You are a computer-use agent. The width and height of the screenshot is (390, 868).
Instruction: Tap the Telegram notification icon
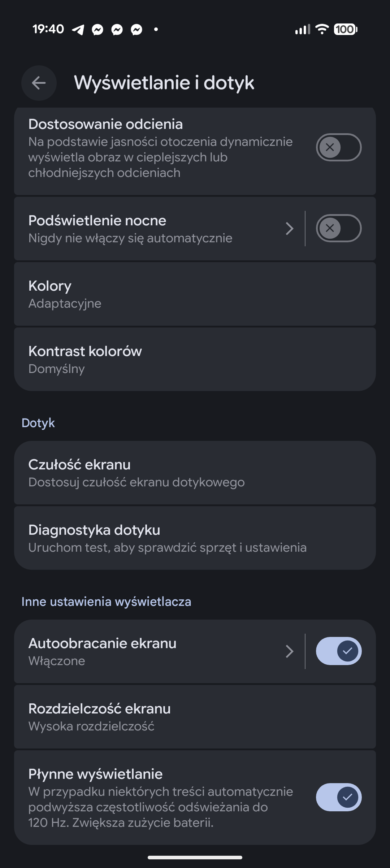pyautogui.click(x=78, y=30)
